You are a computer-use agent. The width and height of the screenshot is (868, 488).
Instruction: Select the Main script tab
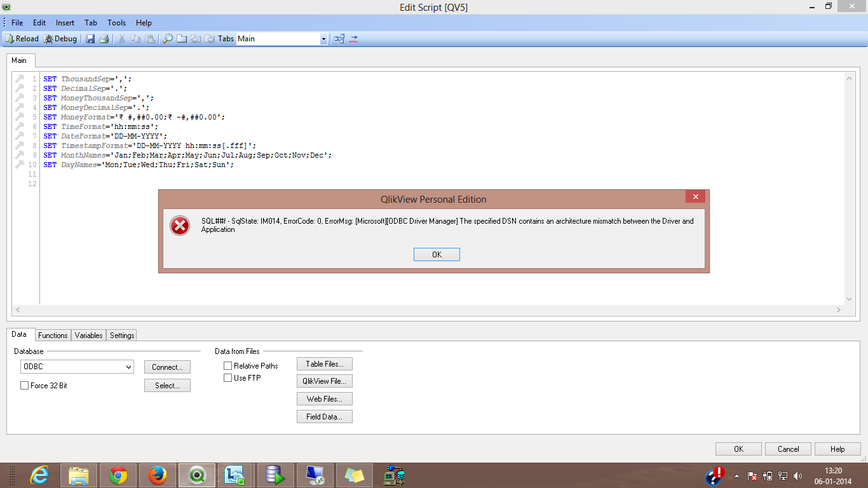pos(19,60)
